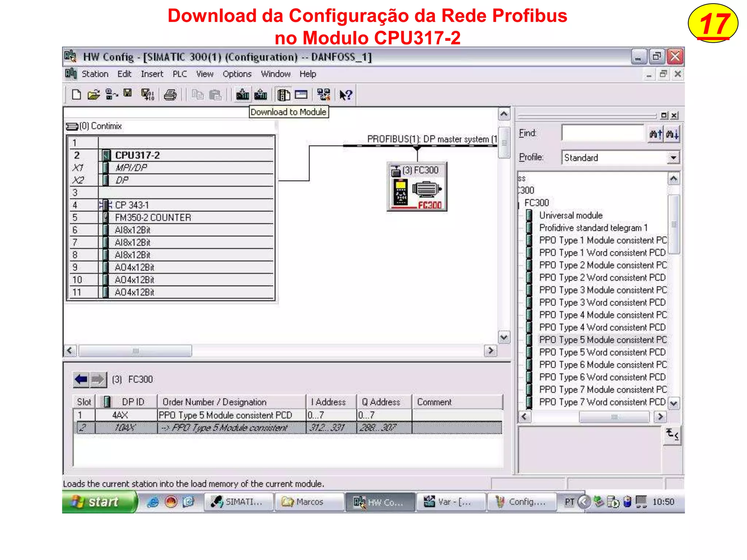The width and height of the screenshot is (747, 560).
Task: Click station view vertical scrollbar down arrow
Action: click(504, 337)
